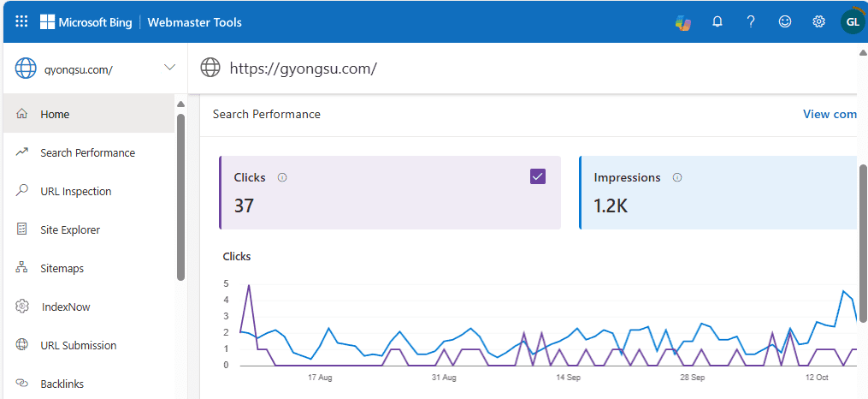The height and width of the screenshot is (399, 868).
Task: Open the Help question mark icon
Action: [751, 22]
